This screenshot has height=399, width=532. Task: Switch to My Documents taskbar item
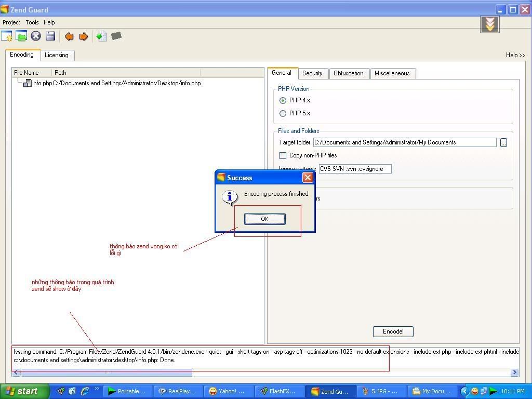click(431, 391)
